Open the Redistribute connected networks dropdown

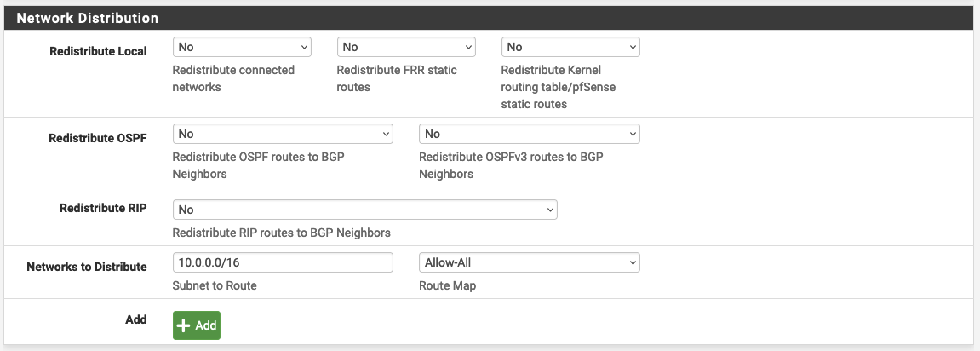tap(242, 48)
